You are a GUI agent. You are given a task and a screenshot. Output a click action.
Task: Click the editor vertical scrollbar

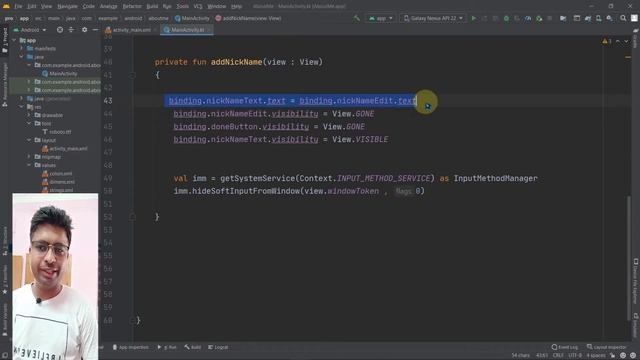(x=629, y=259)
